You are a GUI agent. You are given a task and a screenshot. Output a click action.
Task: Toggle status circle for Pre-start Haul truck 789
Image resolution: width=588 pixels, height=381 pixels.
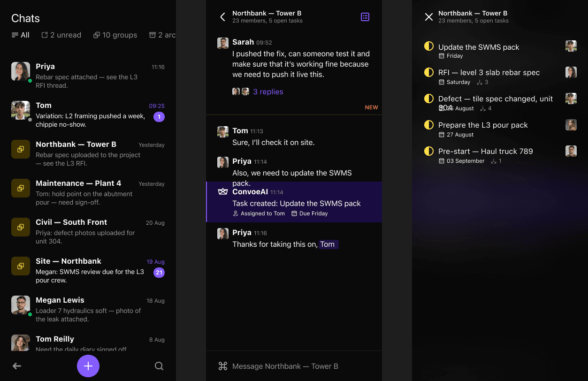point(428,151)
